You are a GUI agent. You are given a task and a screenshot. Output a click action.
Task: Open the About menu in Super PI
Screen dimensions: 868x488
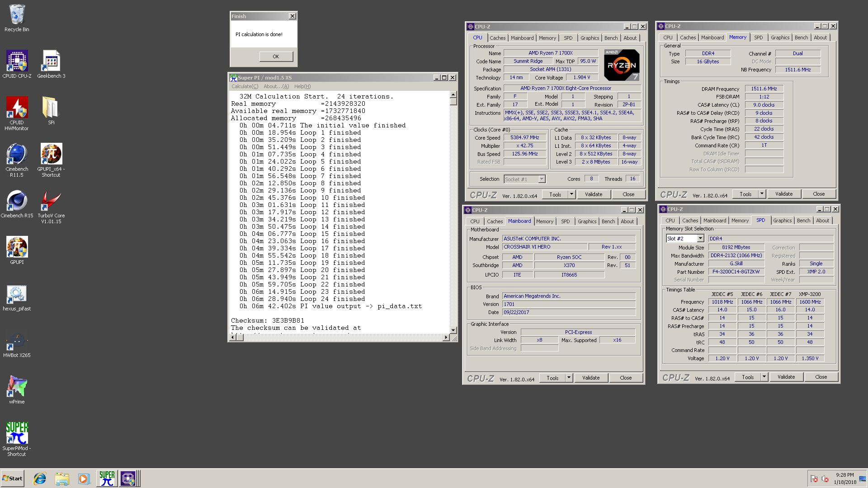point(276,86)
